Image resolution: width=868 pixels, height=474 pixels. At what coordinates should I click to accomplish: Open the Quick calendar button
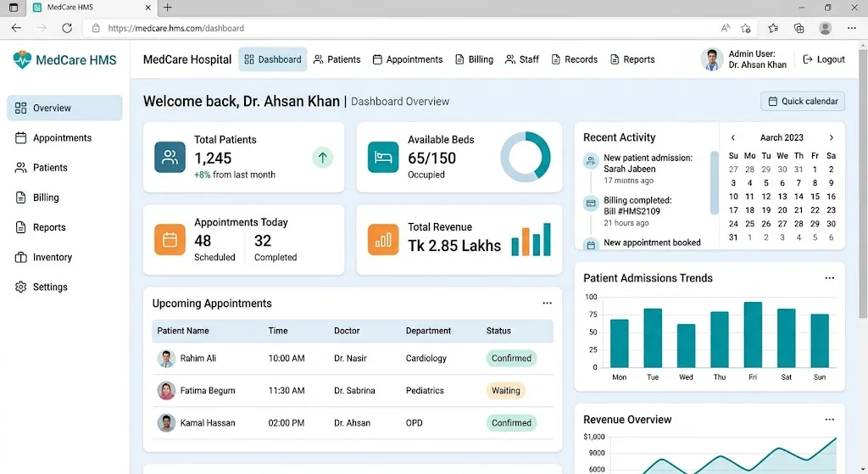[803, 102]
